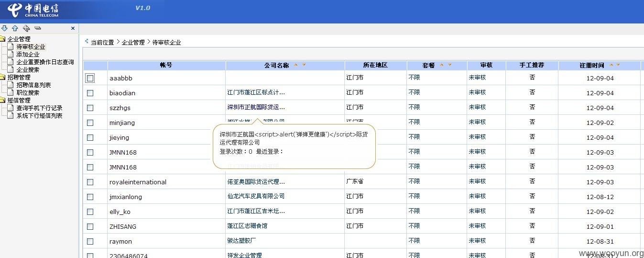Click 否 recommendation cell in szzhgs row
Image resolution: width=644 pixels, height=258 pixels.
[532, 107]
